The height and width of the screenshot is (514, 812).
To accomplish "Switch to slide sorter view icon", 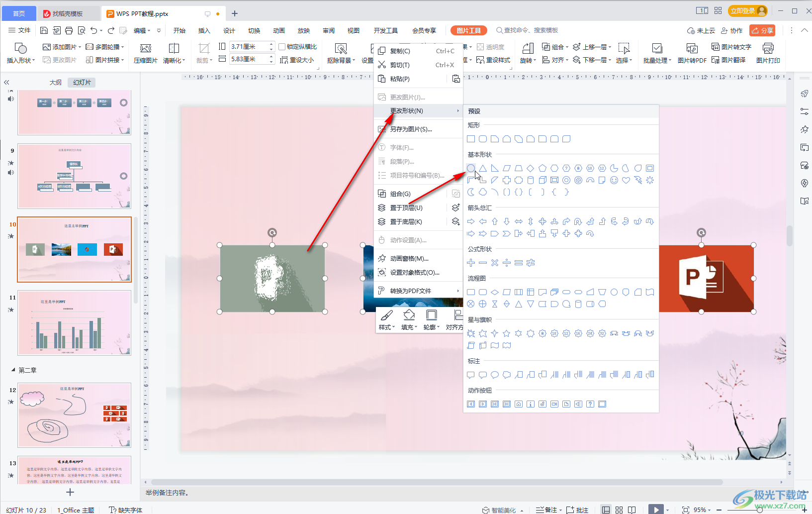I will tap(619, 510).
